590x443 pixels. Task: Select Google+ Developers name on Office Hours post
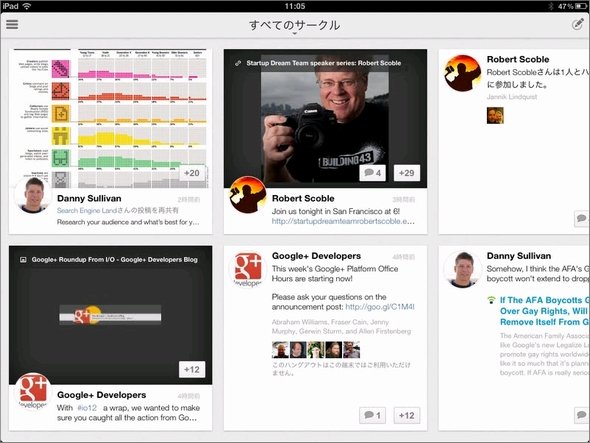[316, 256]
